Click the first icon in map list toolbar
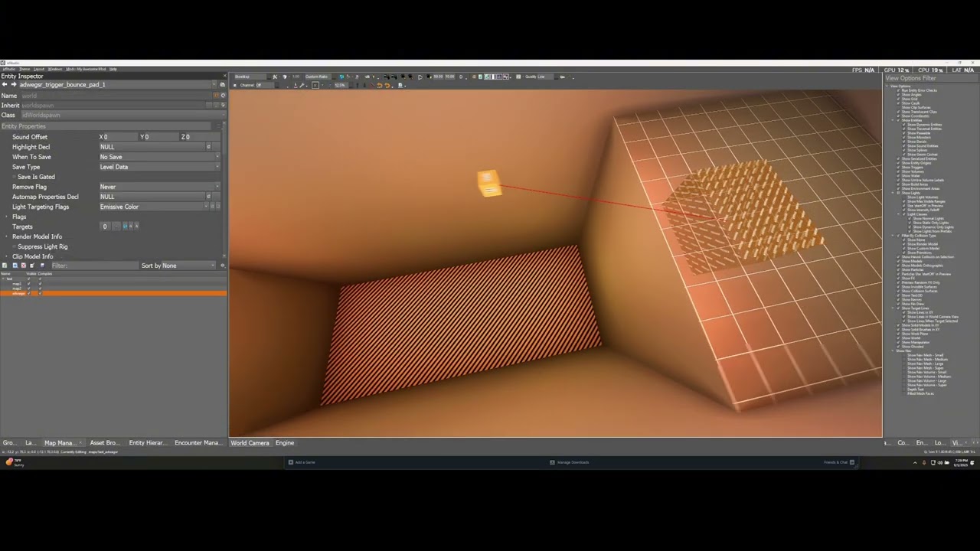The width and height of the screenshot is (980, 551). 5,266
